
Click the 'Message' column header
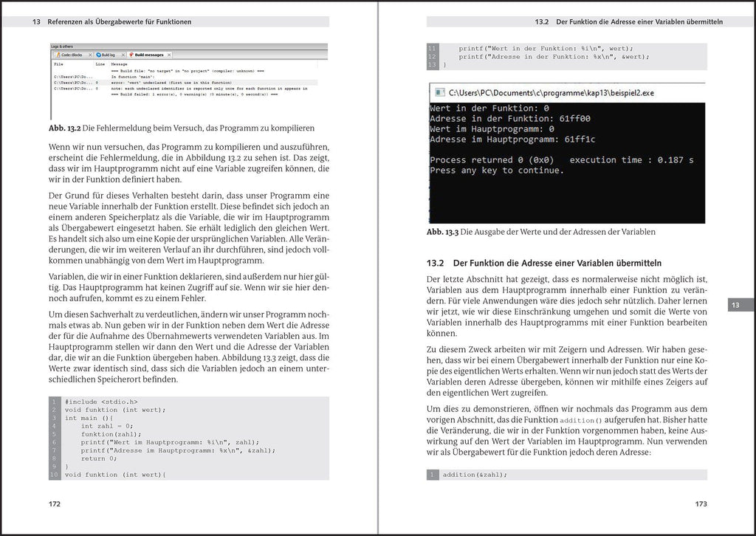point(120,64)
